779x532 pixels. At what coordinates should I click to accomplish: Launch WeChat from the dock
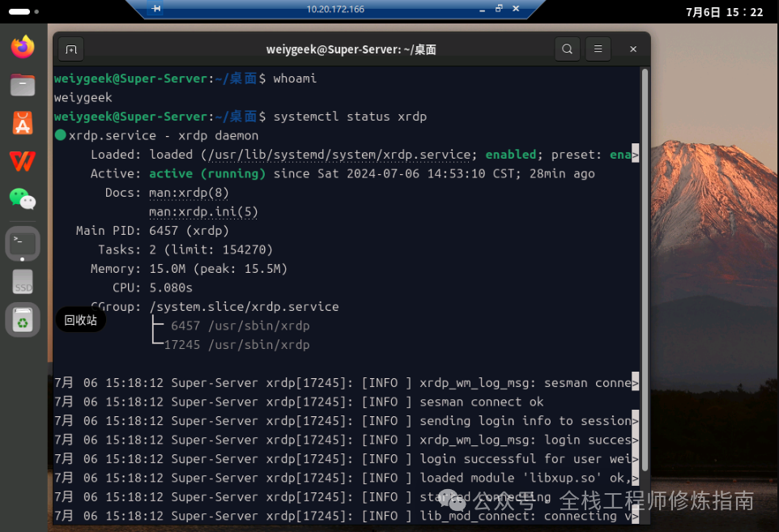tap(23, 198)
